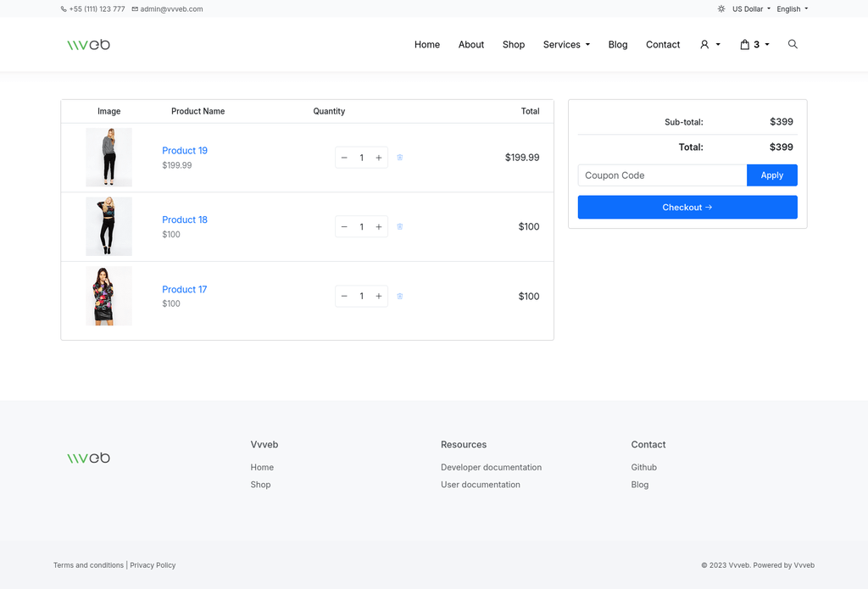Click the $199.99 row total for Product 19
This screenshot has width=868, height=589.
(x=522, y=158)
